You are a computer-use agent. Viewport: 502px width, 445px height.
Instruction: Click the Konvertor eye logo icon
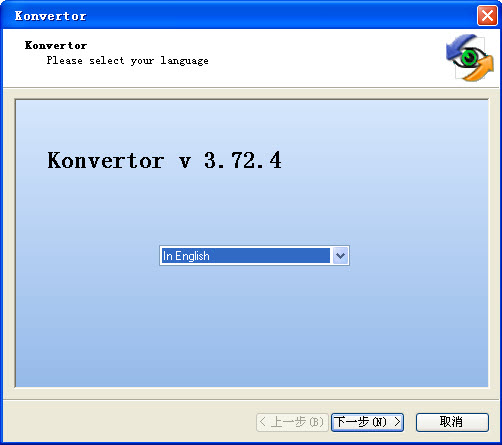pyautogui.click(x=470, y=57)
